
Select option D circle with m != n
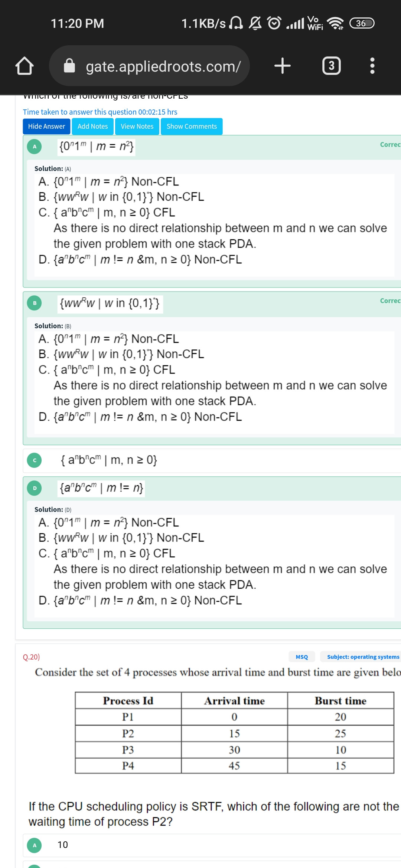[35, 488]
